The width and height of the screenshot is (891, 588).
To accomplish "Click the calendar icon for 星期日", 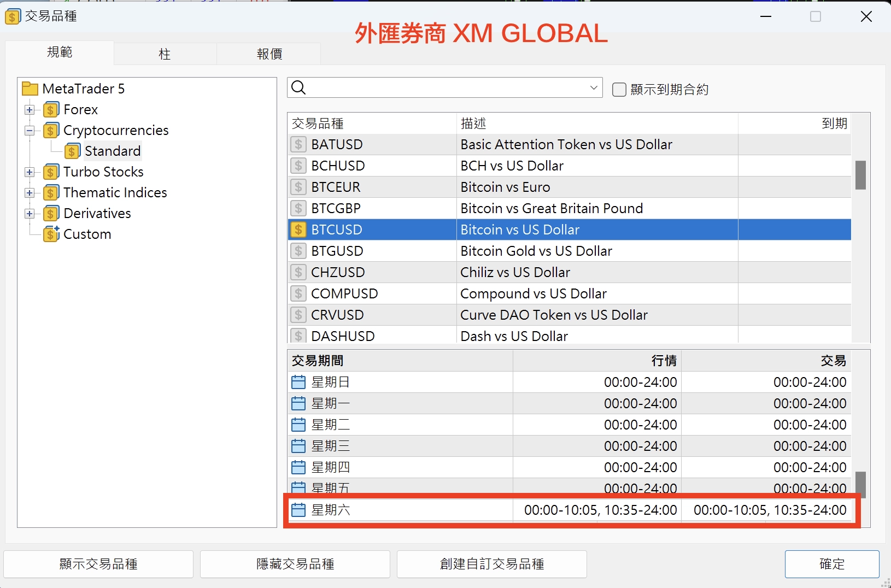I will 298,382.
